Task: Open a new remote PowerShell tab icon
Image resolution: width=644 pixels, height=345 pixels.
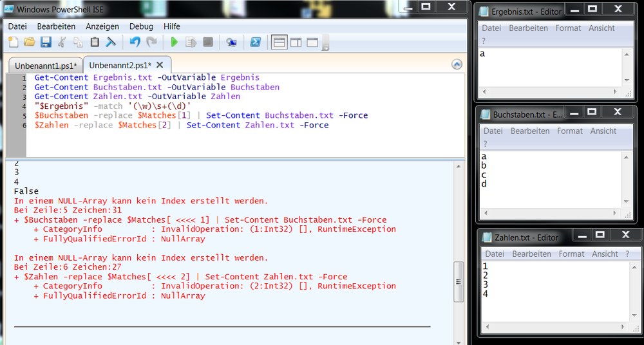Action: [231, 42]
